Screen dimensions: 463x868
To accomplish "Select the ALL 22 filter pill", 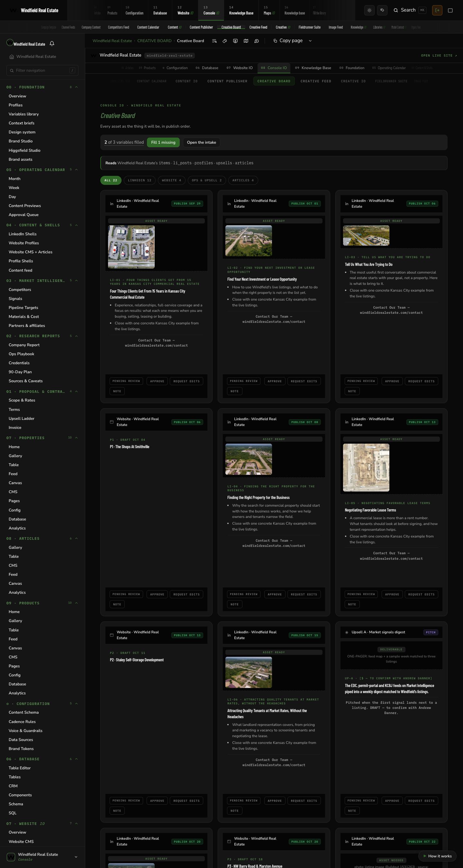I will (x=111, y=180).
